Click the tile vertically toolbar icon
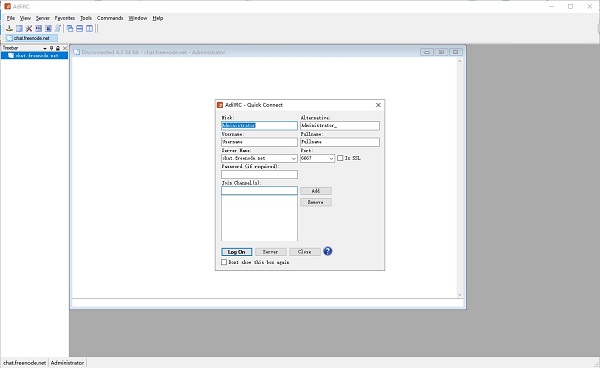600x368 pixels. click(x=89, y=28)
